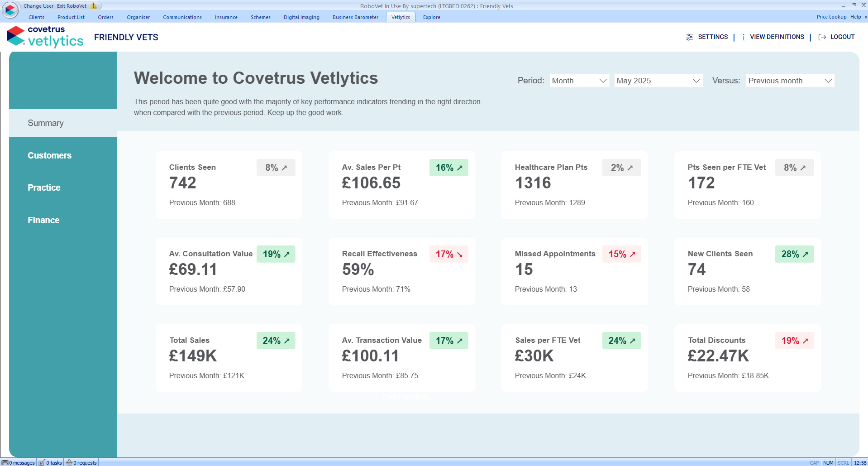Toggle the NUM indicator in status bar

pos(828,462)
